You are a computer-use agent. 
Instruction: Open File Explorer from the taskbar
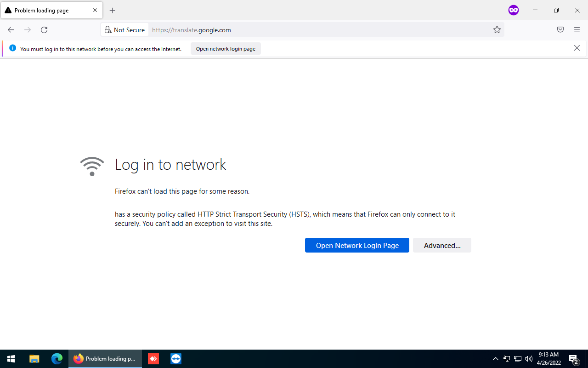point(34,359)
